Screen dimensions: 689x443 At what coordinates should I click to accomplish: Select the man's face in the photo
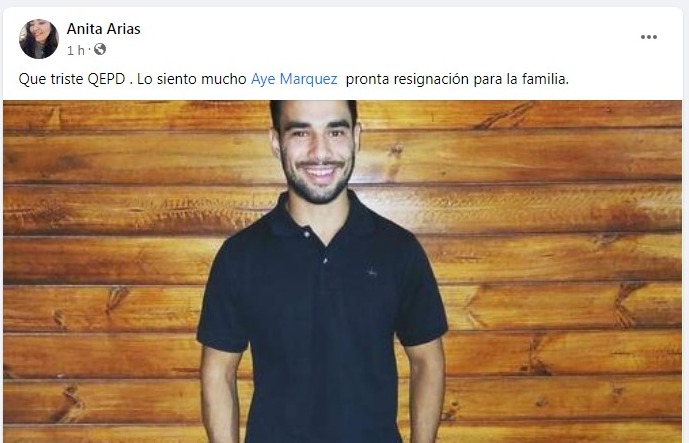[317, 152]
